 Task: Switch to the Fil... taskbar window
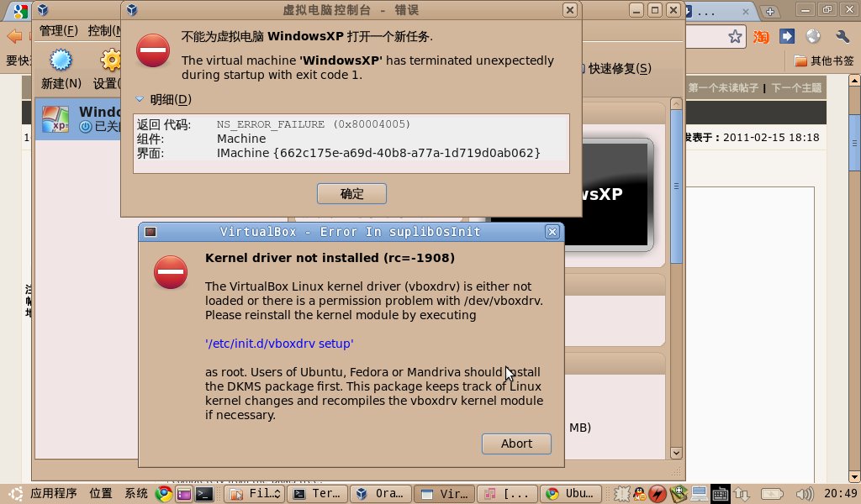pos(256,494)
